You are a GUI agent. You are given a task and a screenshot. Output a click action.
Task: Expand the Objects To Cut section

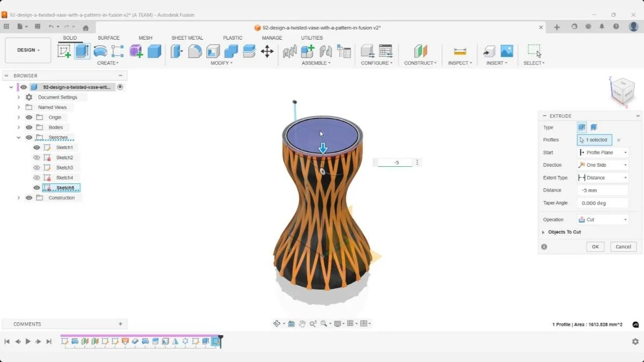543,232
